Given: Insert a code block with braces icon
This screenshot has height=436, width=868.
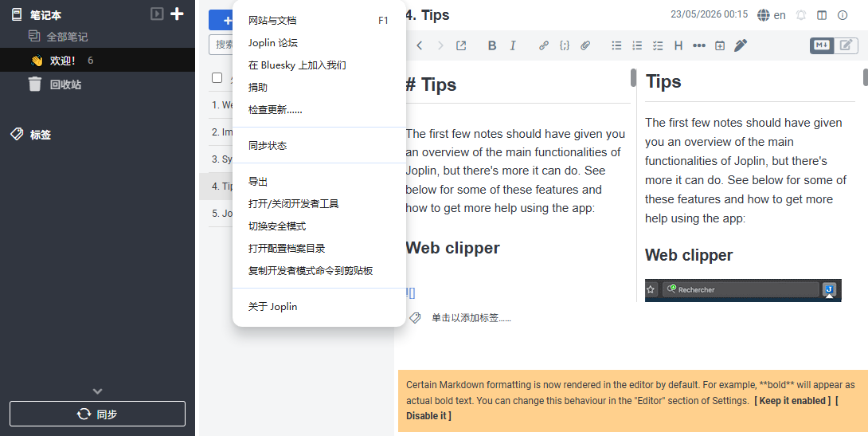Looking at the screenshot, I should [564, 45].
